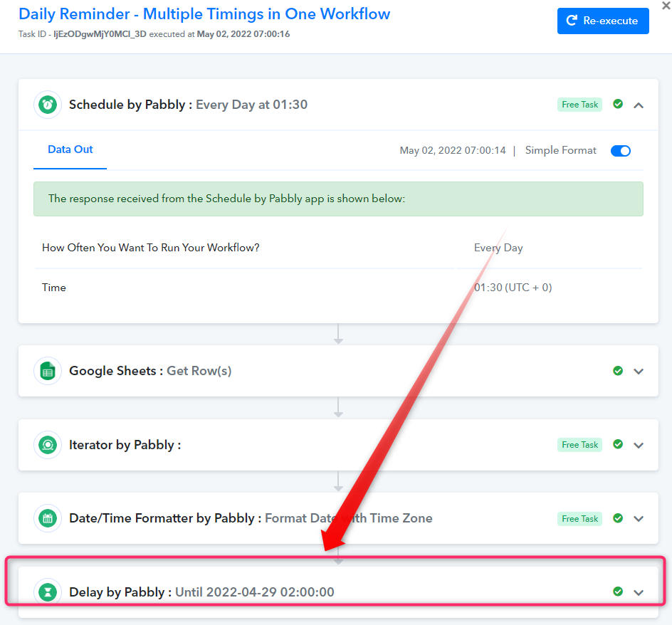Click the green check on Date/Time Formatter step
The image size is (672, 625).
click(x=618, y=518)
